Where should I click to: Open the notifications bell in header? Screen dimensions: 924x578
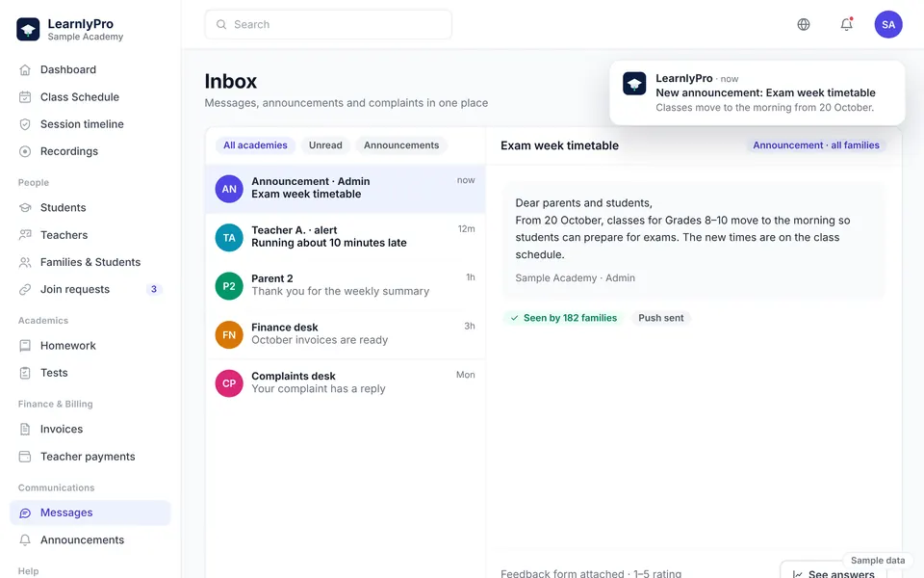846,24
